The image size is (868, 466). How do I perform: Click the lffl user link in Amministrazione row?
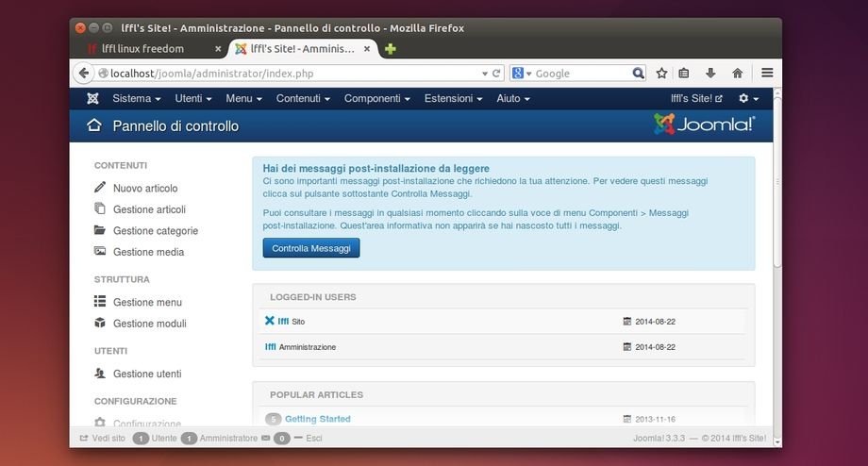270,346
